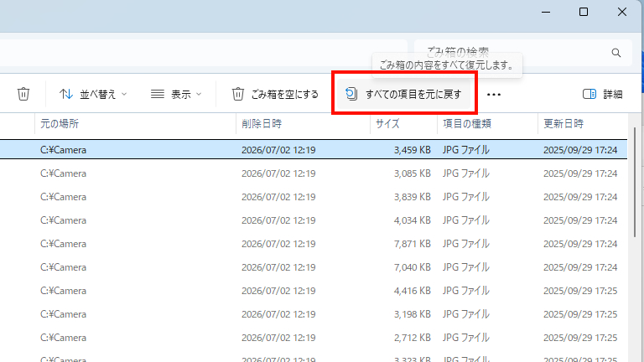This screenshot has width=644, height=362.
Task: Click the magnifier search icon
Action: tap(616, 53)
